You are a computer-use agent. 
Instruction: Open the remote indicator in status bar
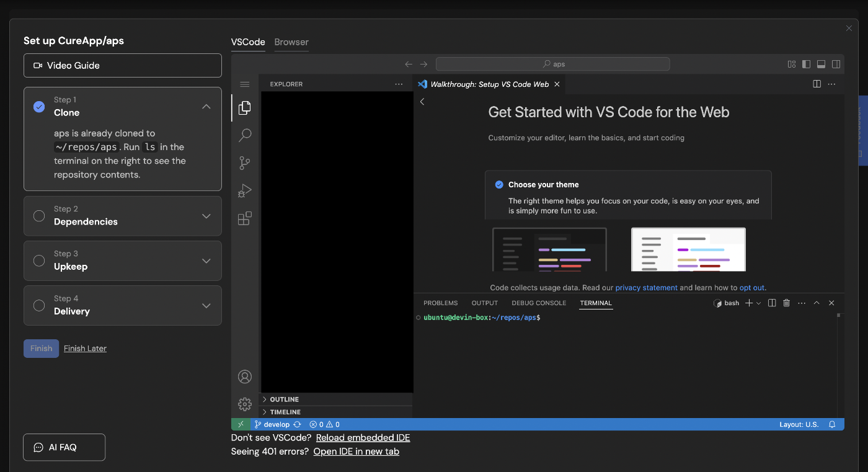point(241,424)
